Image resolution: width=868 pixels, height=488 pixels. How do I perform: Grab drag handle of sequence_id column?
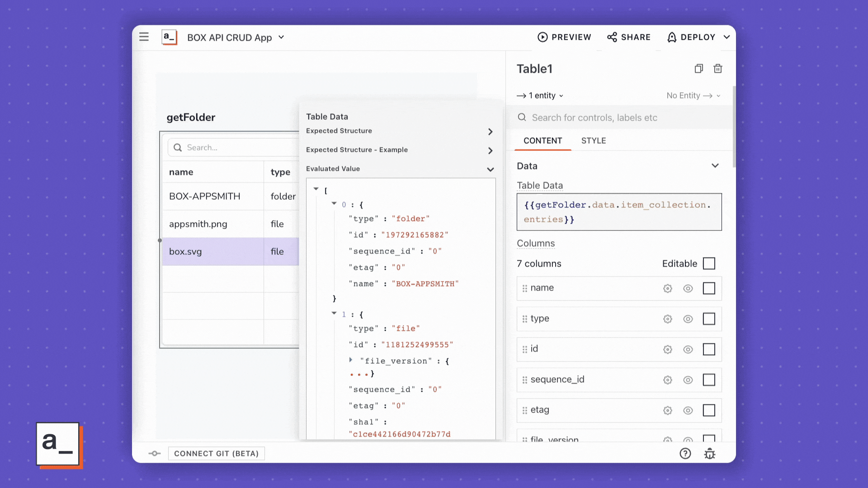pyautogui.click(x=525, y=380)
